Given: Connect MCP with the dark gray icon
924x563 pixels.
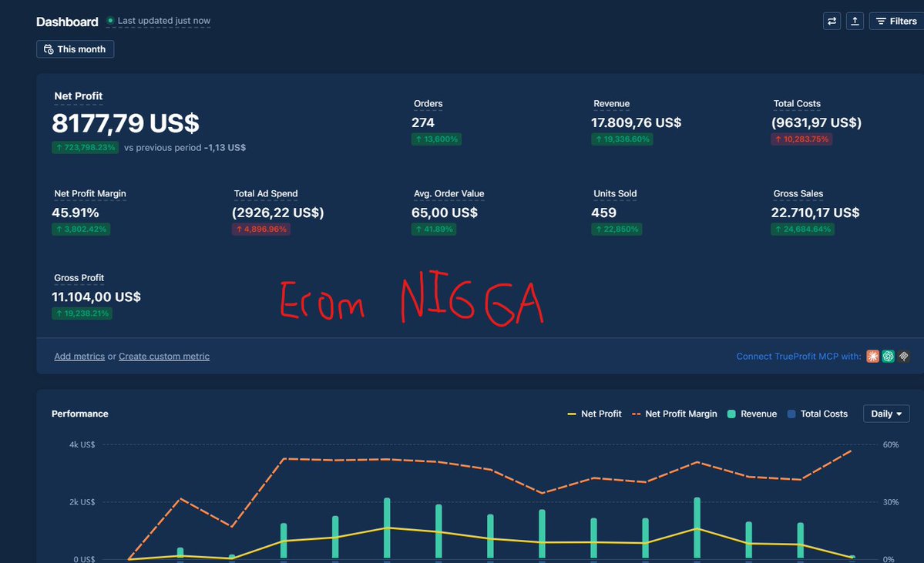Looking at the screenshot, I should [x=903, y=357].
